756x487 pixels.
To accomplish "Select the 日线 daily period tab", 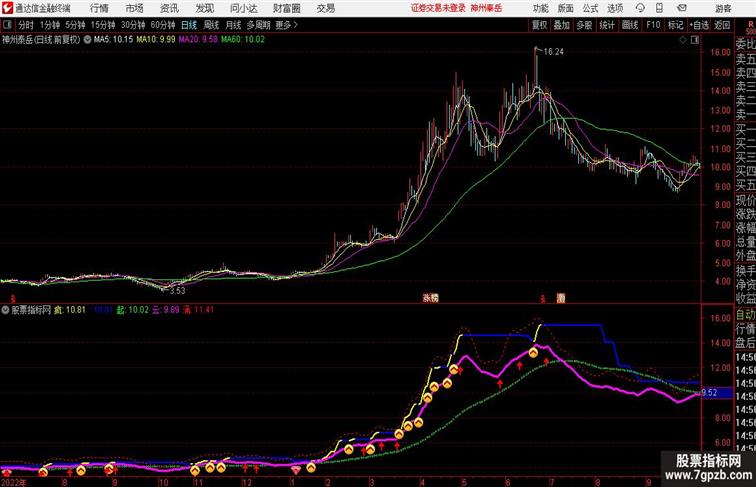I will (x=189, y=25).
